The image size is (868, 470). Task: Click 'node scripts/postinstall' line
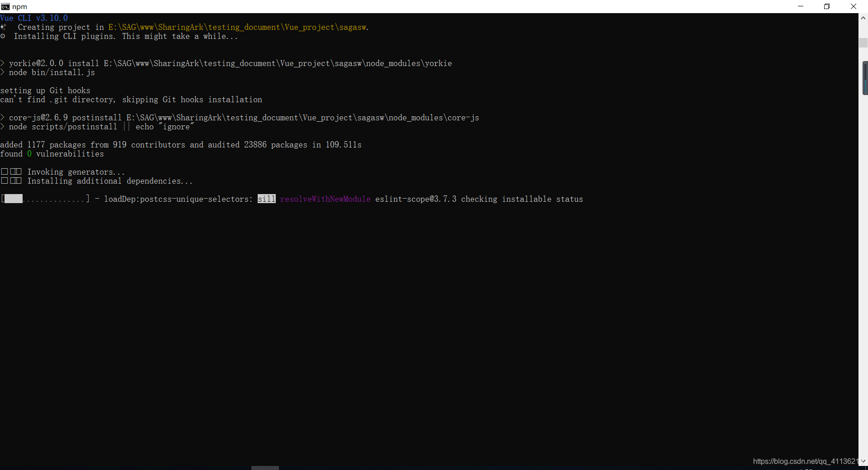point(97,127)
